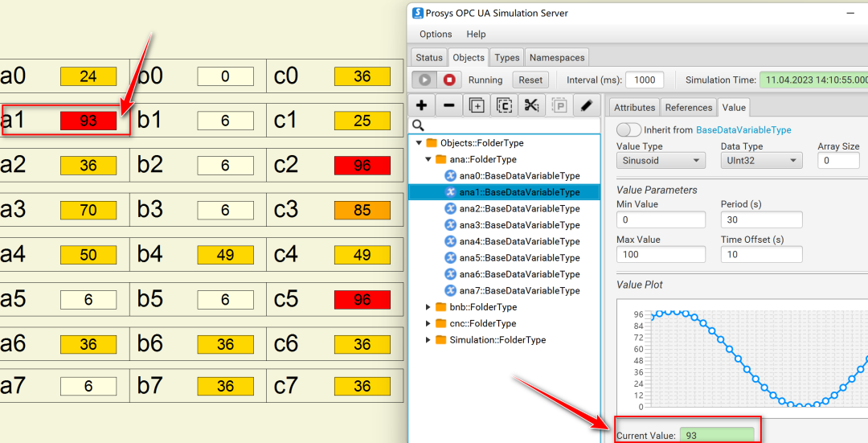
Task: Click the b0 value 0
Action: click(x=225, y=76)
